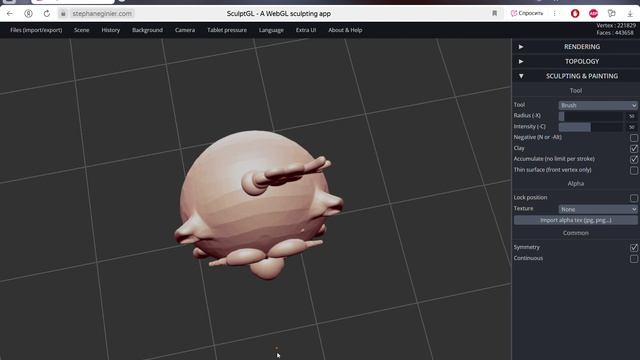Open the Files (import/export) menu
640x360 pixels.
coord(36,30)
